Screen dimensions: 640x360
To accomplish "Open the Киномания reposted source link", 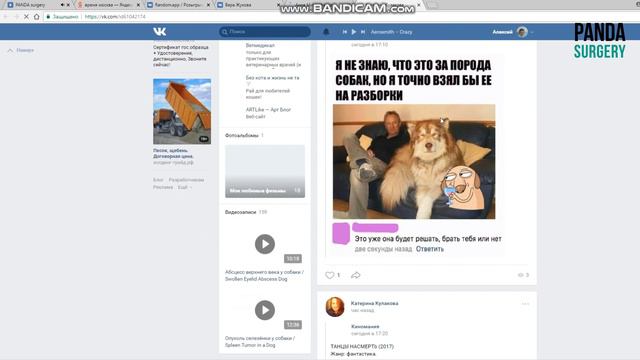I will click(x=365, y=327).
